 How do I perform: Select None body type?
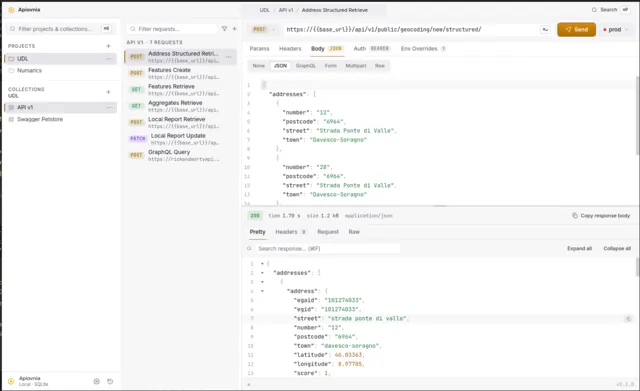pyautogui.click(x=258, y=66)
